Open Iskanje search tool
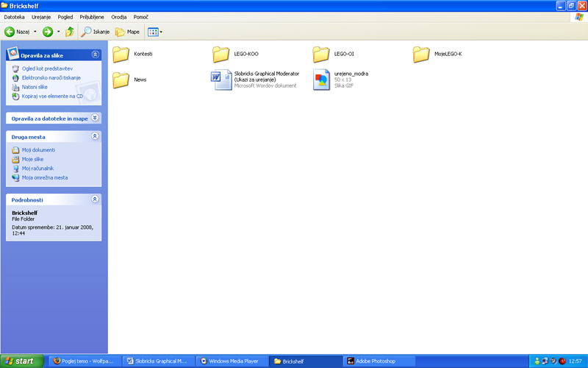 click(96, 32)
